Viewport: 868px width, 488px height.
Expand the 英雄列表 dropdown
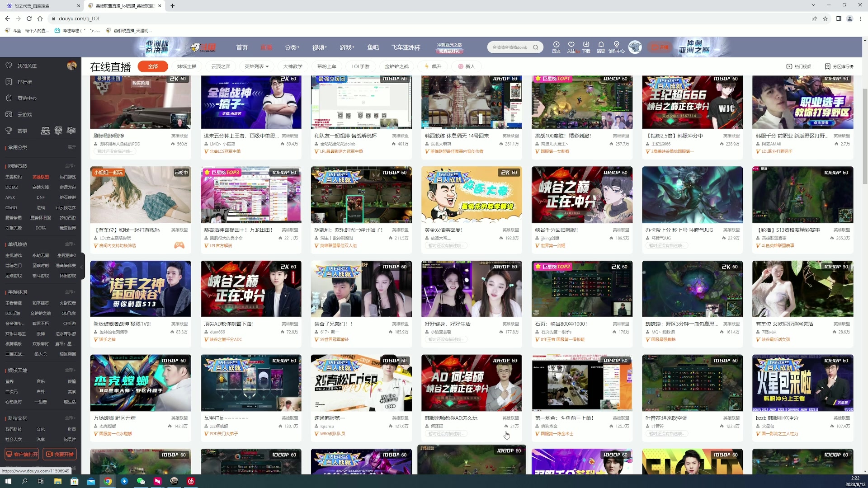(256, 66)
